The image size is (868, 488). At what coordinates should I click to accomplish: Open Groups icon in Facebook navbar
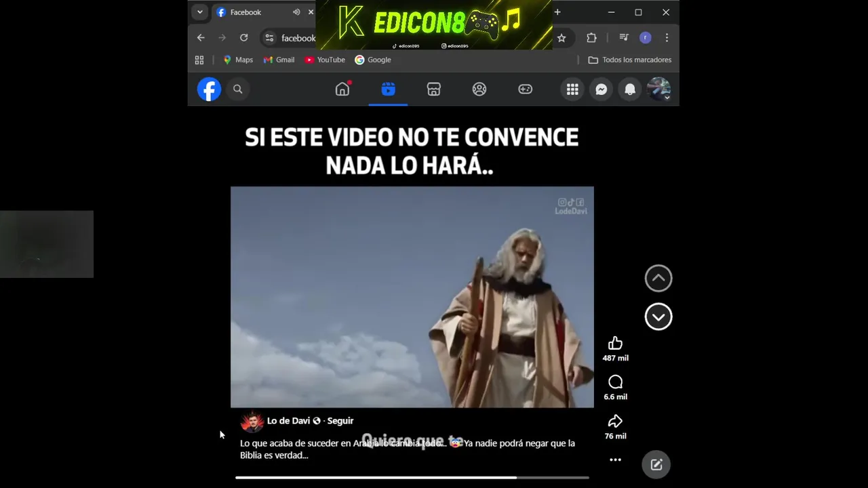[479, 89]
